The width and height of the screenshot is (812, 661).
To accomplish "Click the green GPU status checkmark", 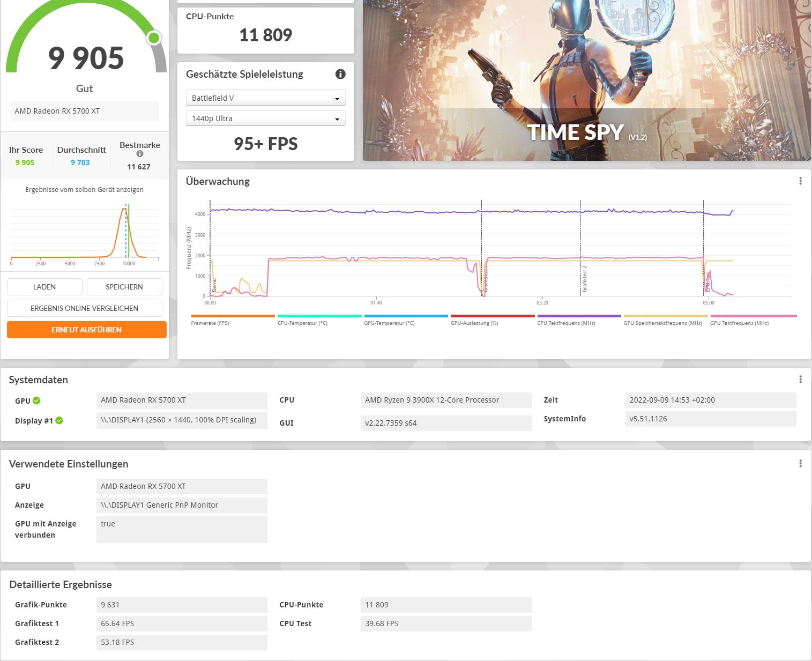I will click(36, 400).
